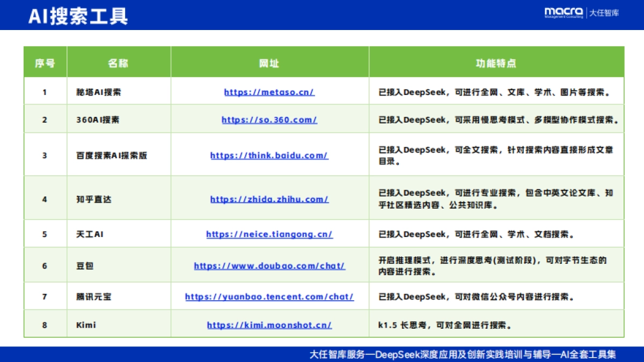Image resolution: width=644 pixels, height=362 pixels.
Task: Open the 腾讯元宝 yuanbao.tencent.com link
Action: pyautogui.click(x=268, y=297)
